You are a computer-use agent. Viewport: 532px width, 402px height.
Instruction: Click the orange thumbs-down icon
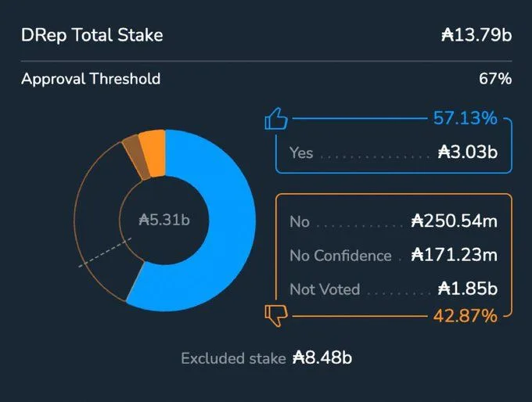coord(277,315)
